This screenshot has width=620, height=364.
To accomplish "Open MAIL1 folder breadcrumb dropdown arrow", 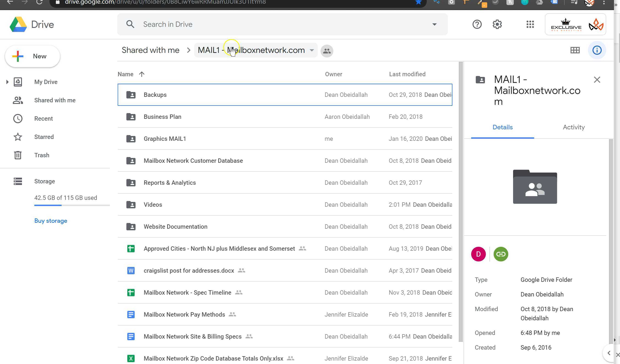I will click(x=311, y=50).
